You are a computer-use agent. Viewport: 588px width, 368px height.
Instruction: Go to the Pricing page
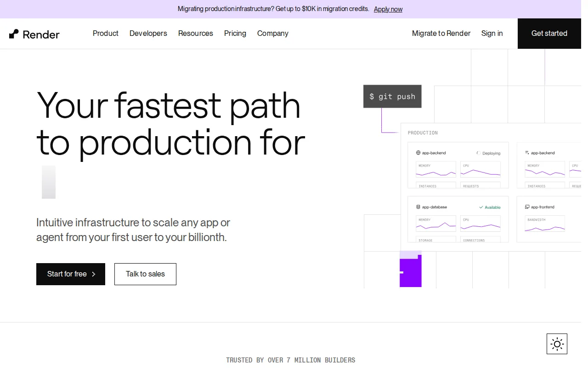click(235, 34)
